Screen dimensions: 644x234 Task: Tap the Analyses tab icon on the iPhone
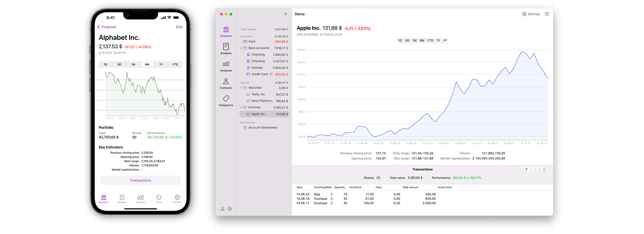[x=140, y=197]
